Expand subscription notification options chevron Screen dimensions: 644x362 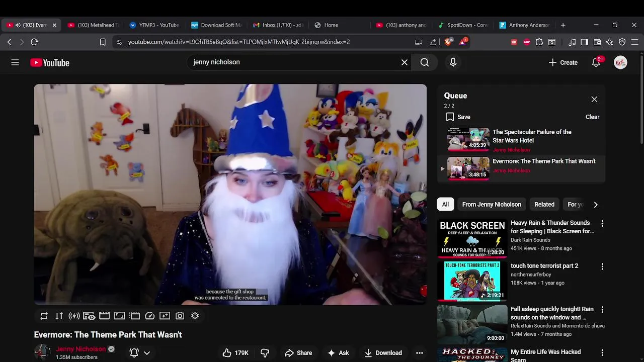147,353
